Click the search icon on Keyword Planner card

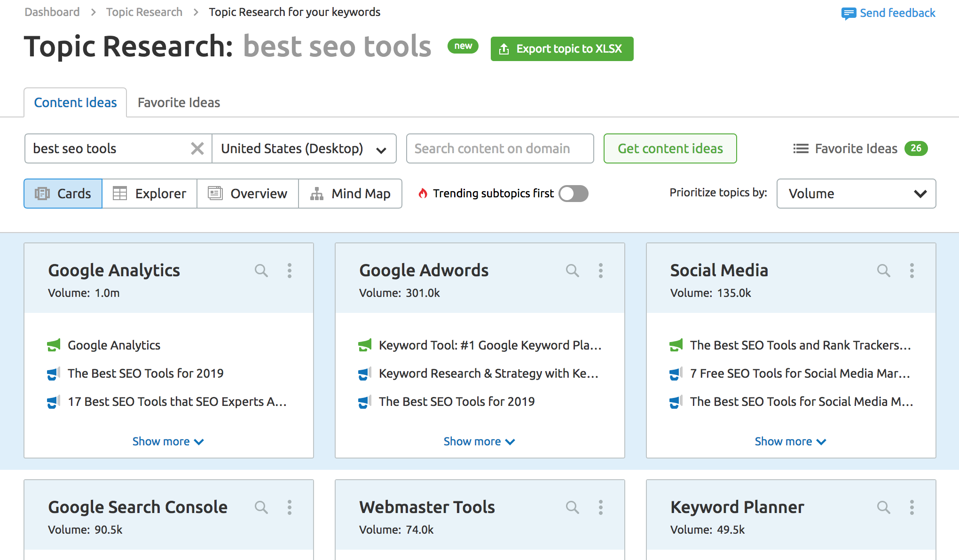click(x=884, y=507)
